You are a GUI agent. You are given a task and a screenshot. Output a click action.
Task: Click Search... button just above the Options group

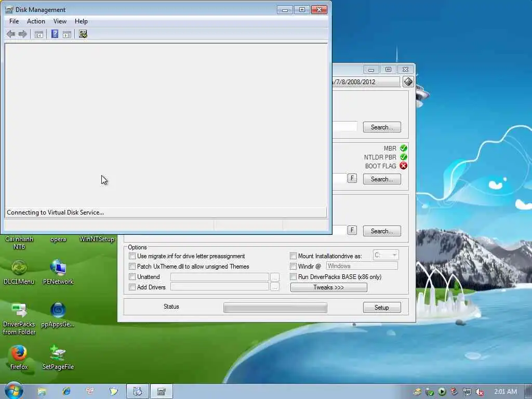(x=382, y=231)
